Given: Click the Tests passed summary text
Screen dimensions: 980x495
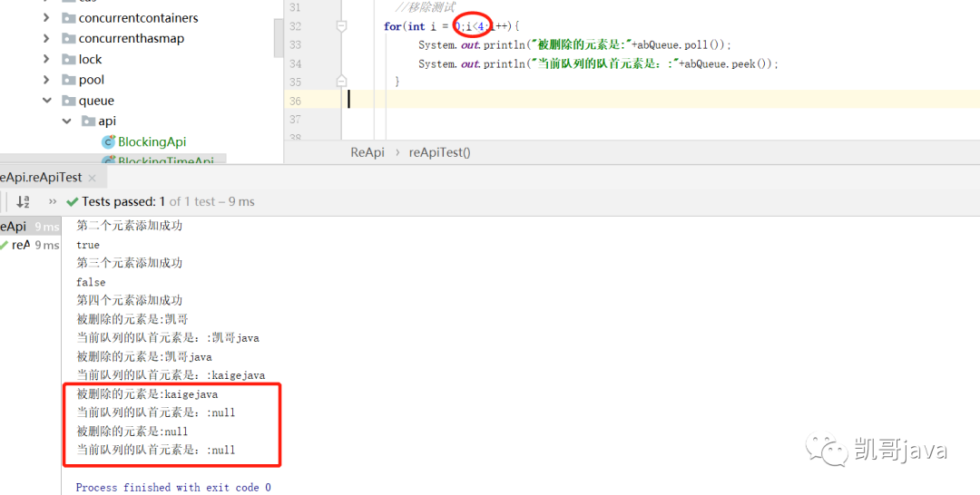Looking at the screenshot, I should coord(168,201).
